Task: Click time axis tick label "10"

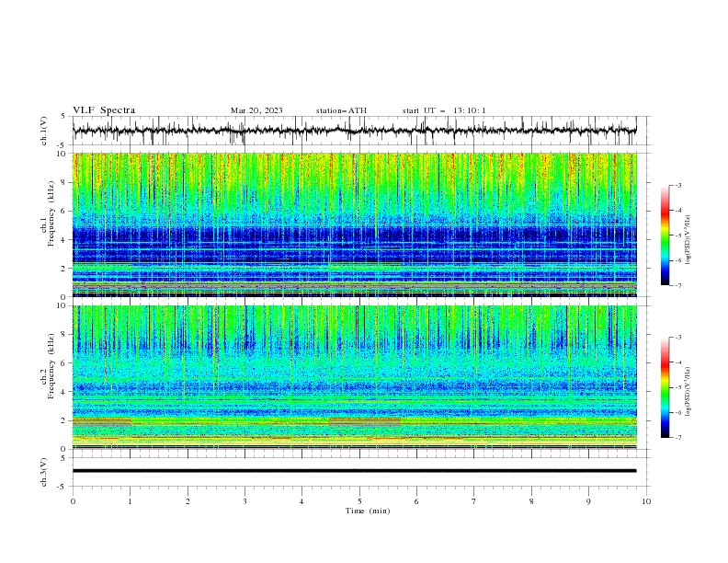Action: [x=646, y=501]
